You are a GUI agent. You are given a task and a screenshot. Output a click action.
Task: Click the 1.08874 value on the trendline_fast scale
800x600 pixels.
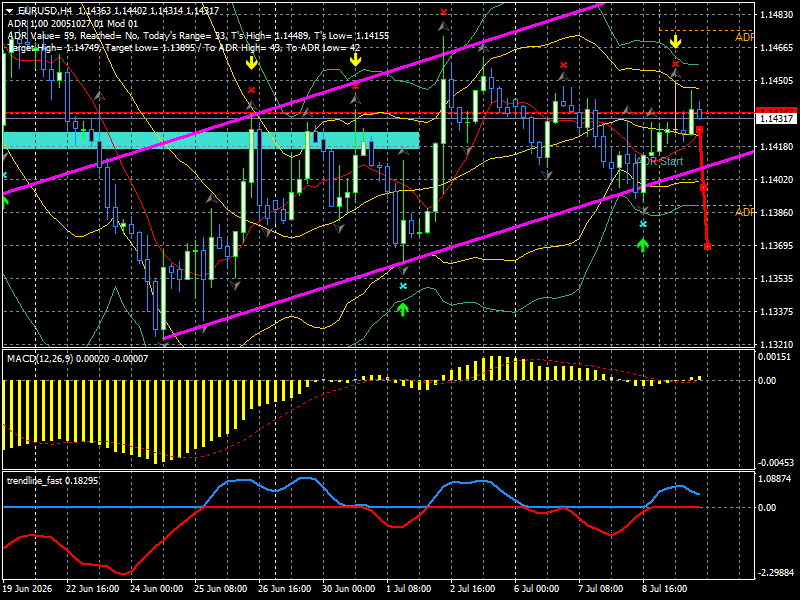click(774, 479)
